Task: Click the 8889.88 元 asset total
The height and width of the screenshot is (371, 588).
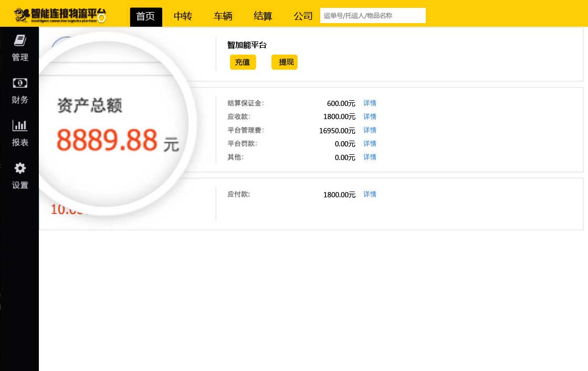Action: click(x=107, y=140)
